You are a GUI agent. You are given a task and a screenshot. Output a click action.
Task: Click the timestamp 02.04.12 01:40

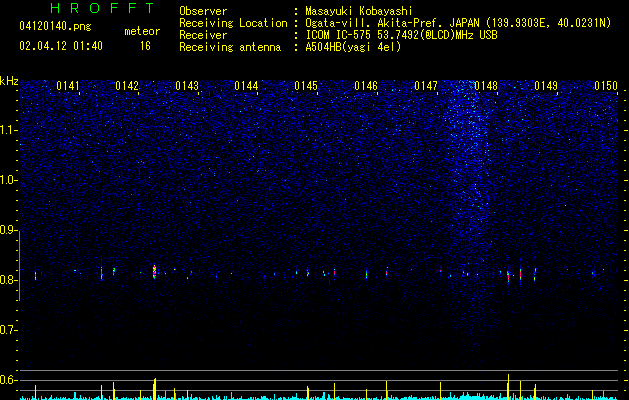click(x=61, y=46)
